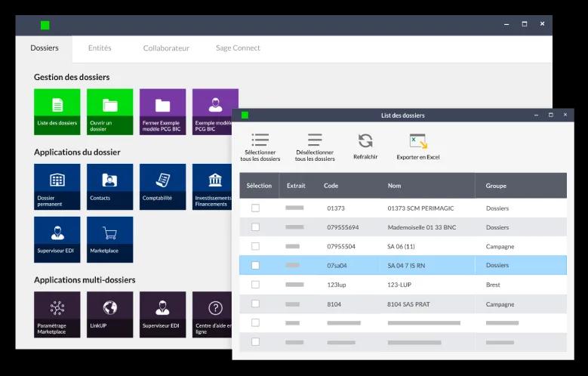This screenshot has width=588, height=376.
Task: Switch to the Entités tab
Action: pyautogui.click(x=100, y=48)
